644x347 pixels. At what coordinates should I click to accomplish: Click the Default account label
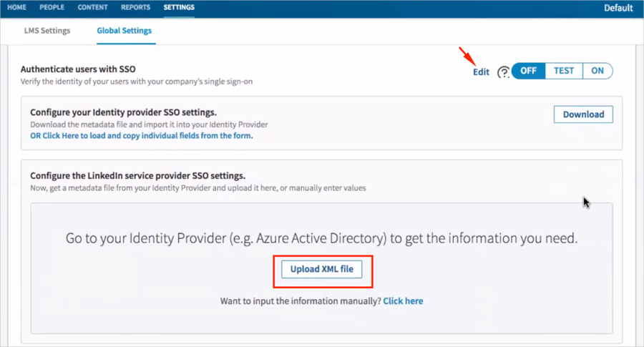pos(618,9)
